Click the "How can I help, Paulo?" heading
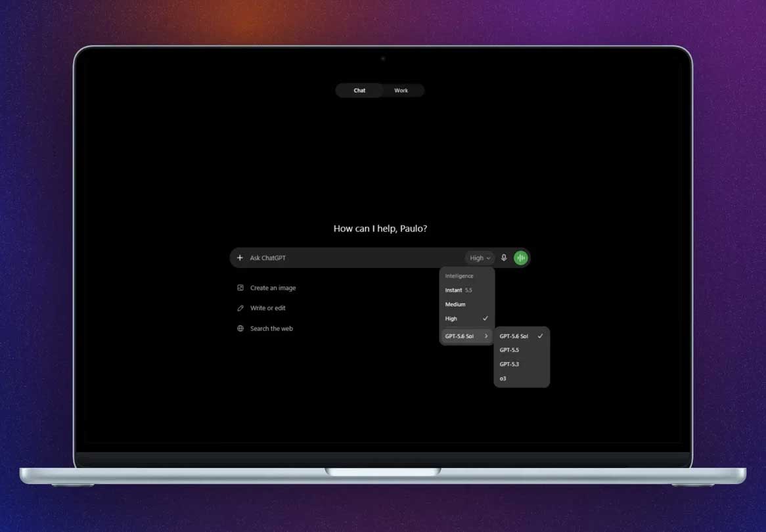Image resolution: width=766 pixels, height=532 pixels. pyautogui.click(x=380, y=228)
